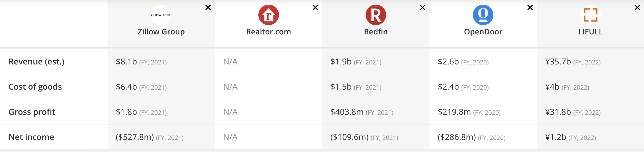
Task: Select the Net income row label
Action: 31,137
